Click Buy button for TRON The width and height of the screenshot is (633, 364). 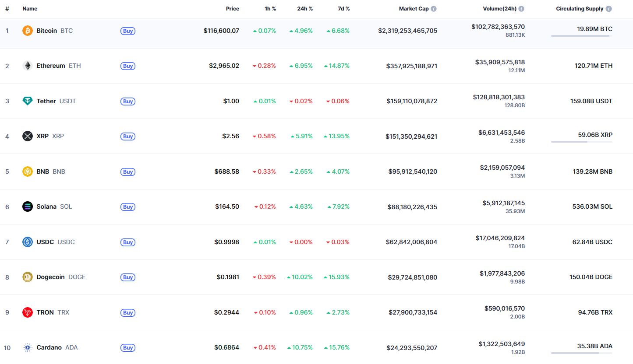pyautogui.click(x=128, y=313)
